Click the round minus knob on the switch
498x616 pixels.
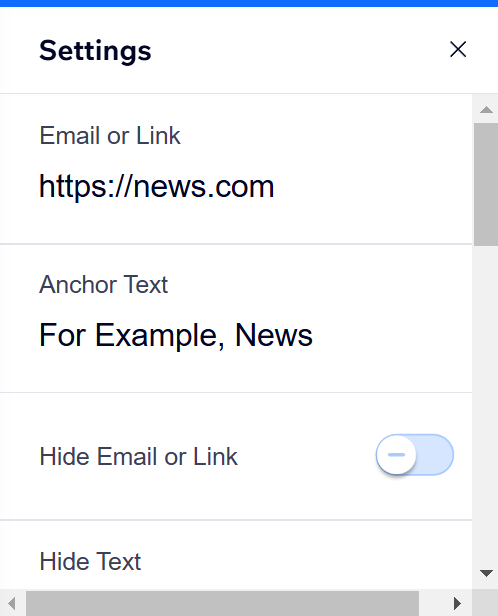click(x=396, y=455)
